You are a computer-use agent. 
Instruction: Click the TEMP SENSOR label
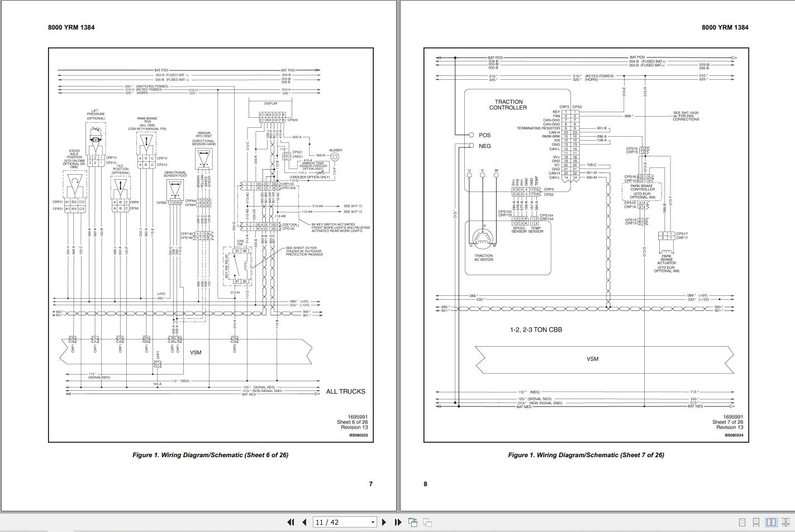tap(536, 230)
